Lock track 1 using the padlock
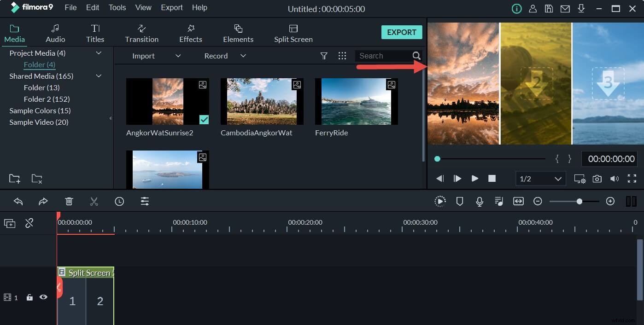 click(x=29, y=297)
